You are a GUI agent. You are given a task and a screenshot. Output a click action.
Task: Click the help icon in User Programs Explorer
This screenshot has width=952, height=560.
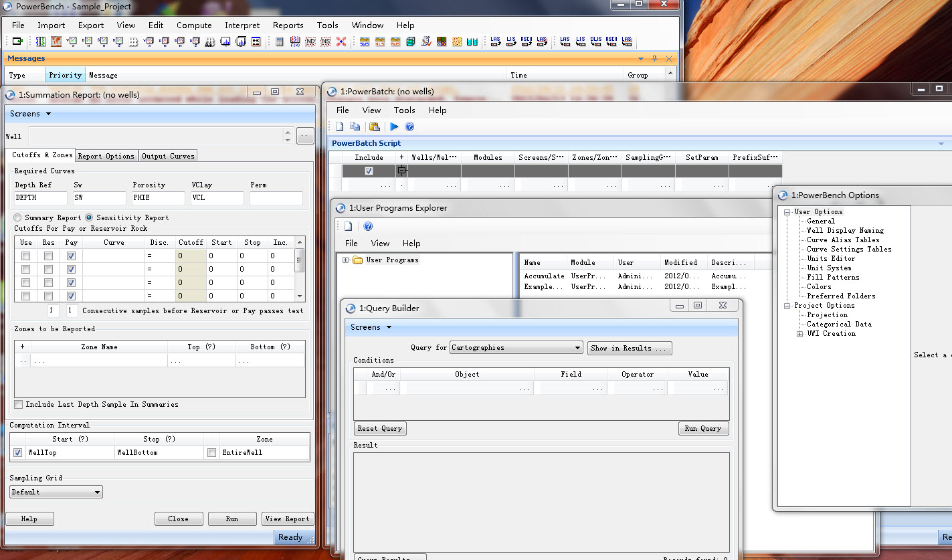pyautogui.click(x=368, y=226)
